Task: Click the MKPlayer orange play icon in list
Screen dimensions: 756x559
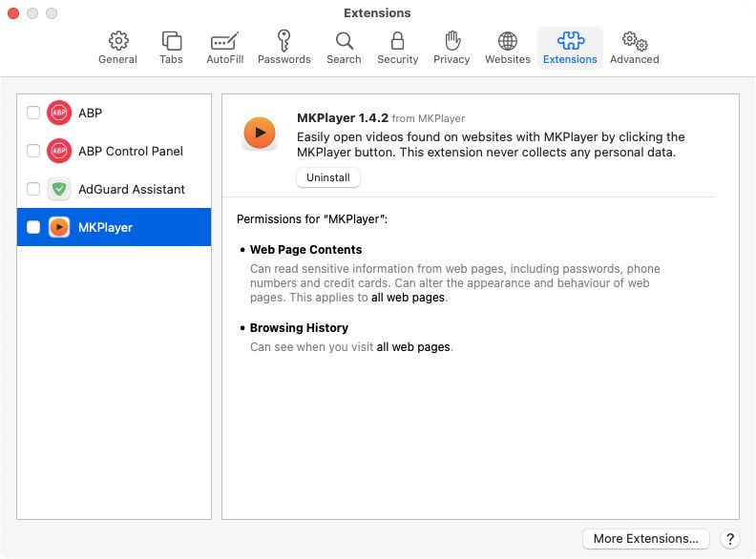Action: click(59, 227)
